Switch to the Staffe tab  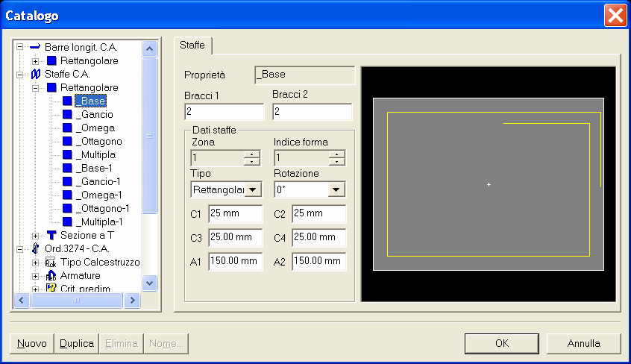pyautogui.click(x=192, y=45)
